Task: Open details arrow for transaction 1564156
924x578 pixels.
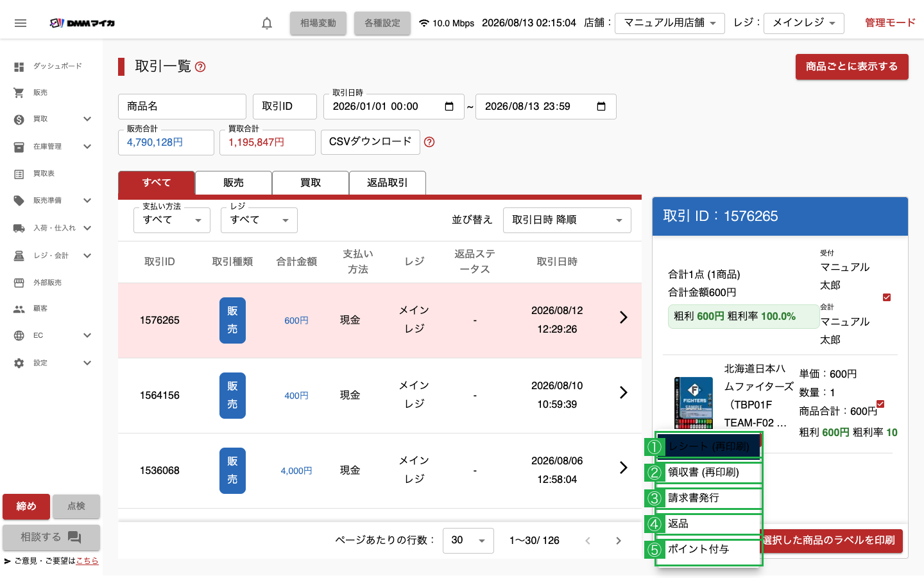Action: coord(623,392)
